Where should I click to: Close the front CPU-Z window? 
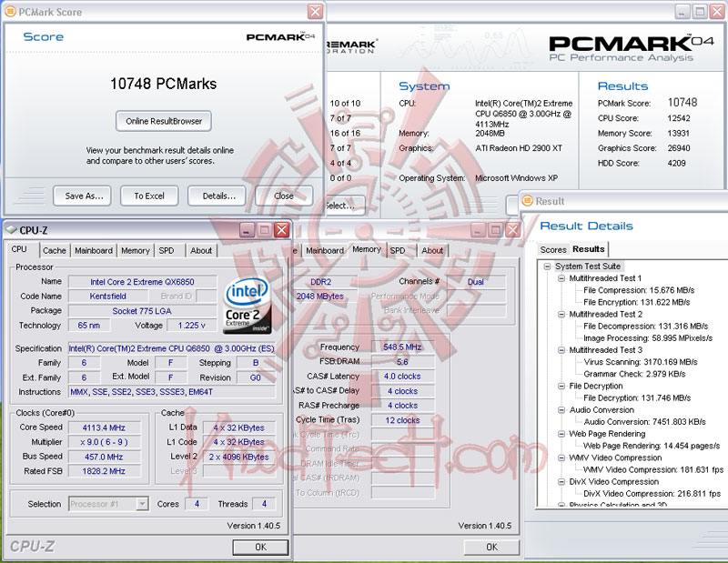[282, 230]
